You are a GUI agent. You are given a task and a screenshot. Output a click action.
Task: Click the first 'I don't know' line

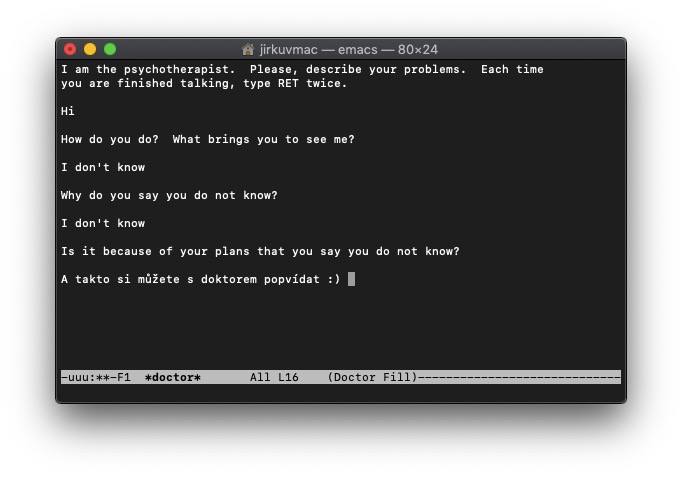click(x=103, y=167)
